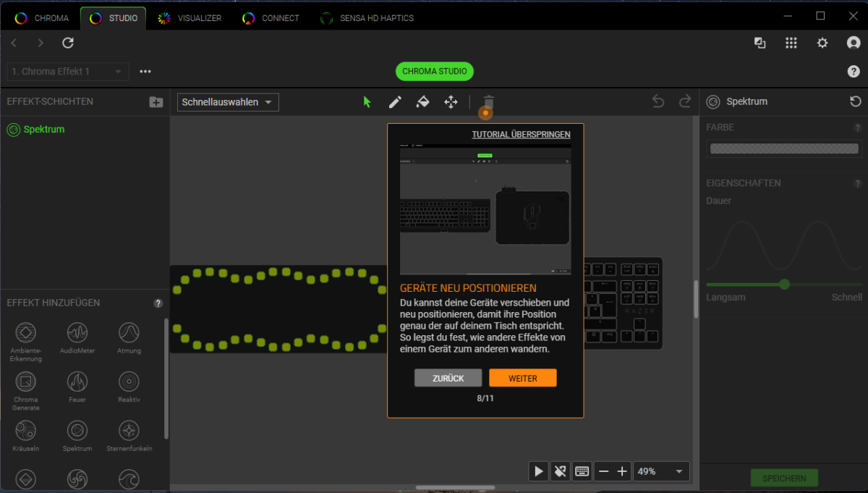Click the tutorial preview thumbnail
Image resolution: width=868 pixels, height=493 pixels.
(x=485, y=209)
